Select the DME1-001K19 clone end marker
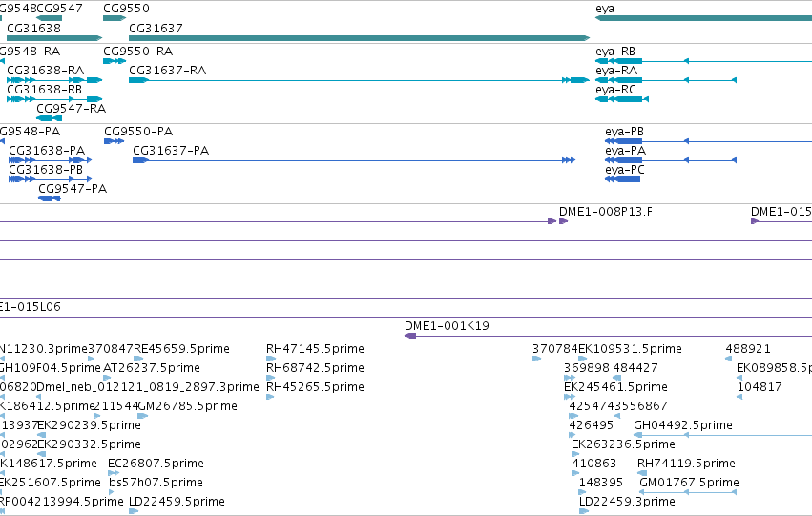The height and width of the screenshot is (516, 812). click(410, 336)
